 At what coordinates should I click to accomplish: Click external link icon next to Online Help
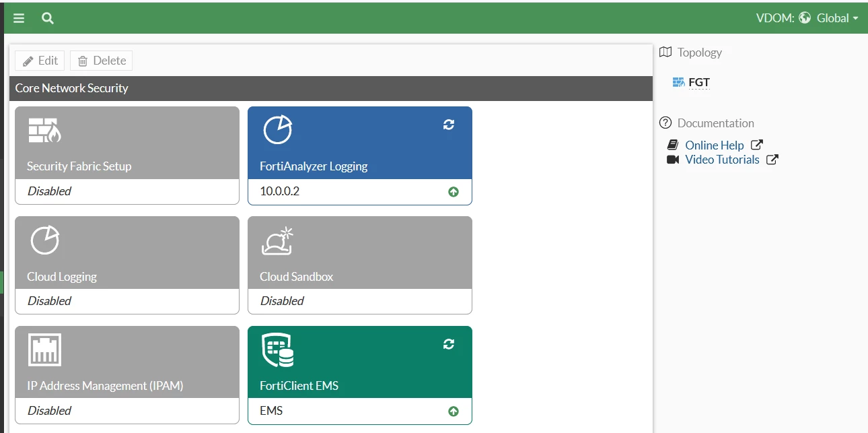coord(757,145)
